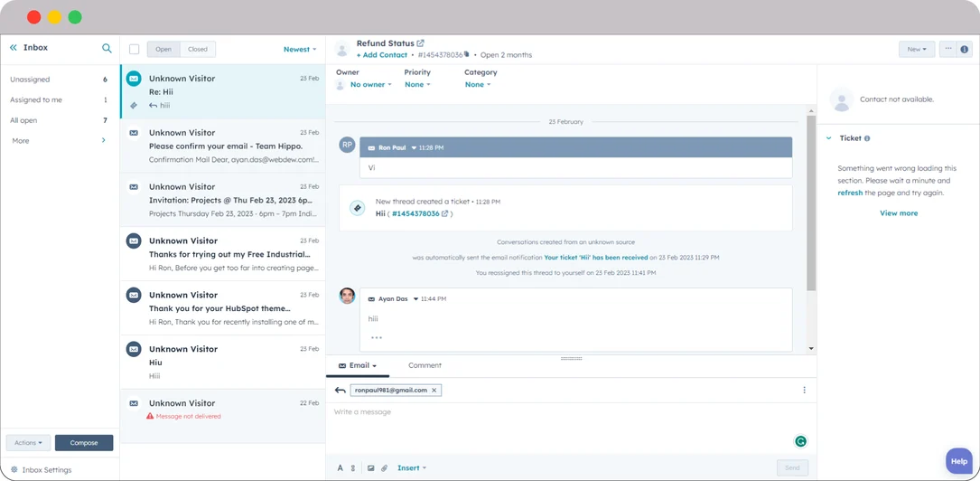Open the Actions dropdown button
980x481 pixels.
click(x=28, y=443)
